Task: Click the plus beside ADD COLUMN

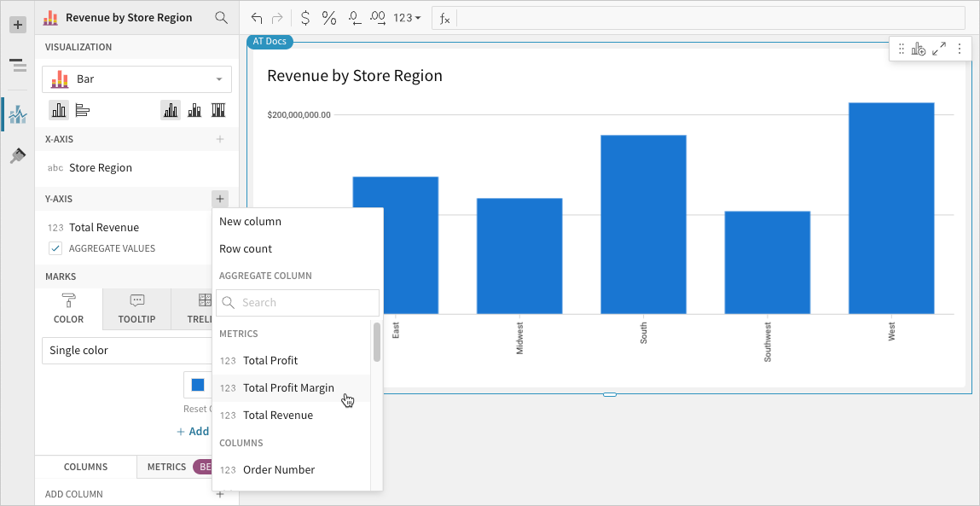Action: [220, 494]
